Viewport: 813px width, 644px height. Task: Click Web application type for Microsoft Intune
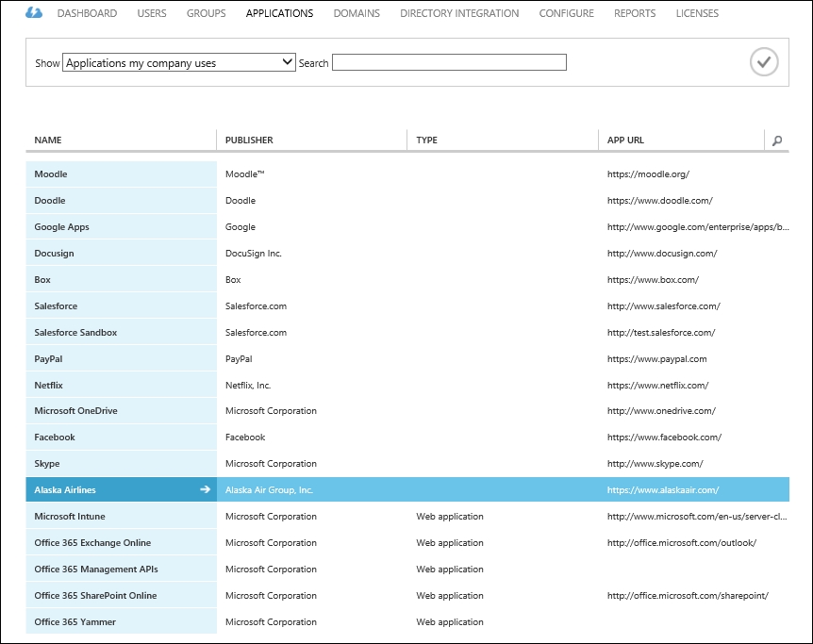coord(450,517)
